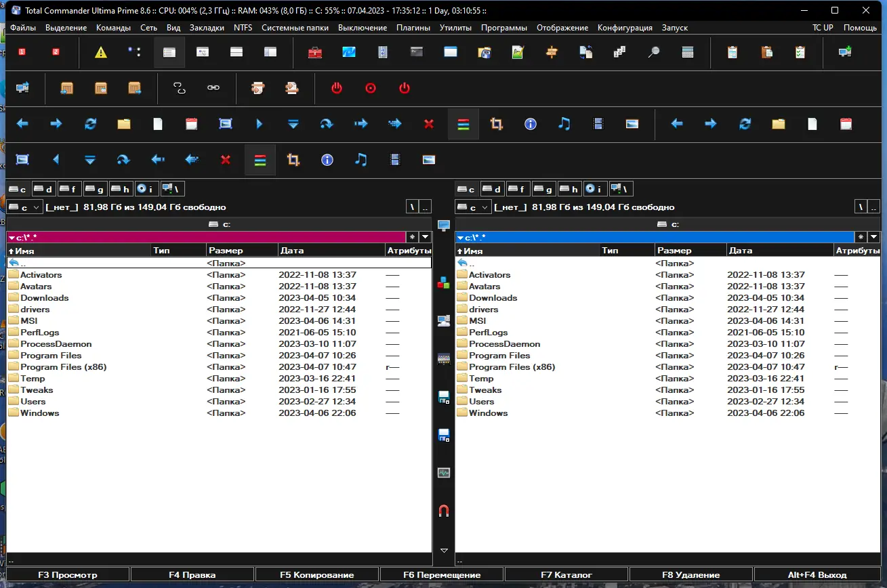Screen dimensions: 887x588
Task: Switch the right panel to drive f
Action: 518,189
